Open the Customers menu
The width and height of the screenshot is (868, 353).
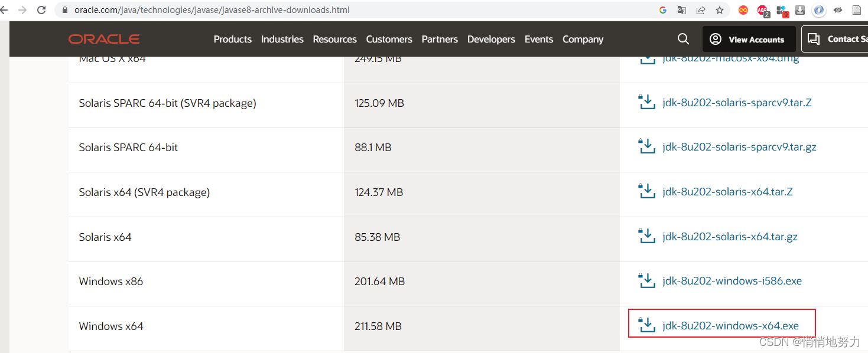(389, 39)
